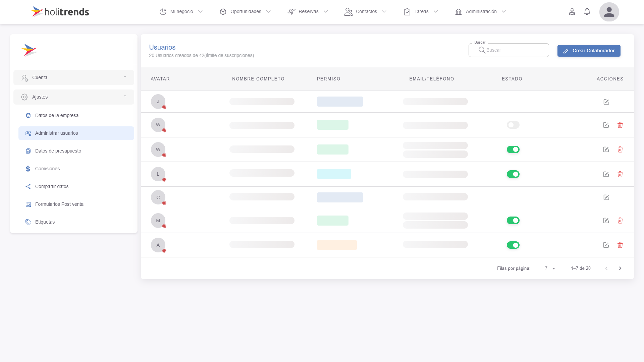Image resolution: width=644 pixels, height=362 pixels.
Task: Edit the user with avatar L
Action: coord(606,174)
